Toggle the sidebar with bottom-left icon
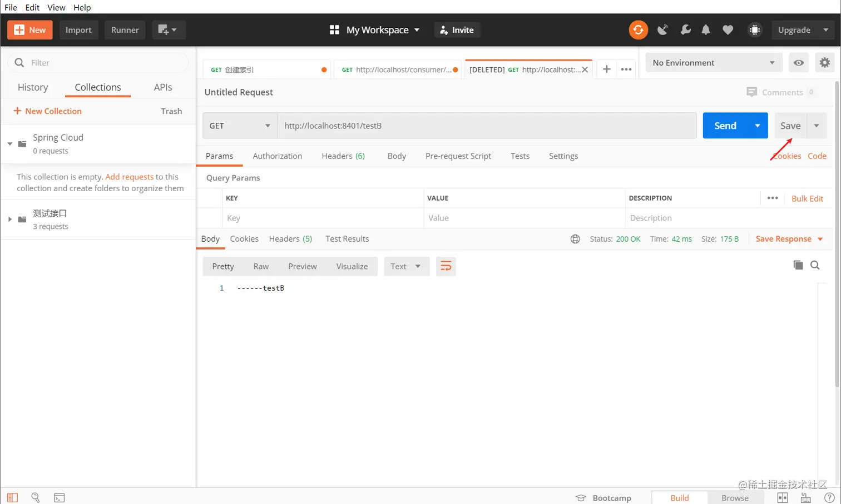 (x=12, y=498)
